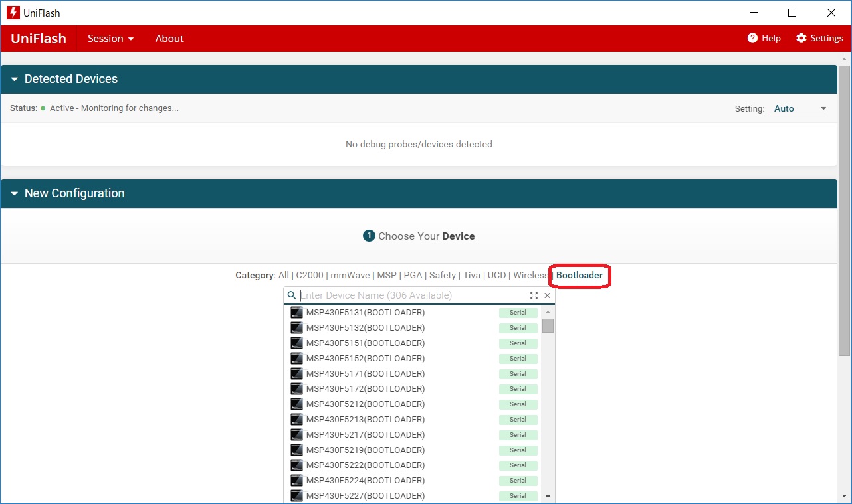Click the UniFlash lightning logo in title bar
The width and height of the screenshot is (852, 504).
point(13,13)
